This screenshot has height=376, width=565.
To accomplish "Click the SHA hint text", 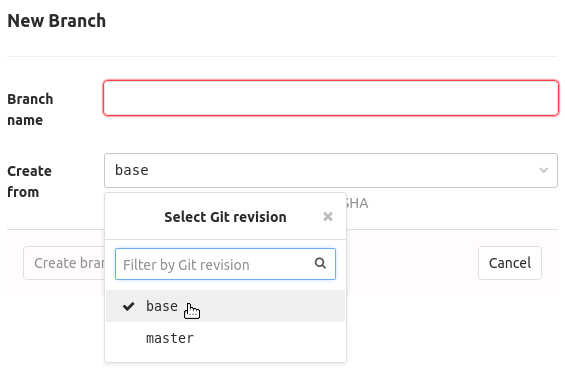I will tap(357, 203).
